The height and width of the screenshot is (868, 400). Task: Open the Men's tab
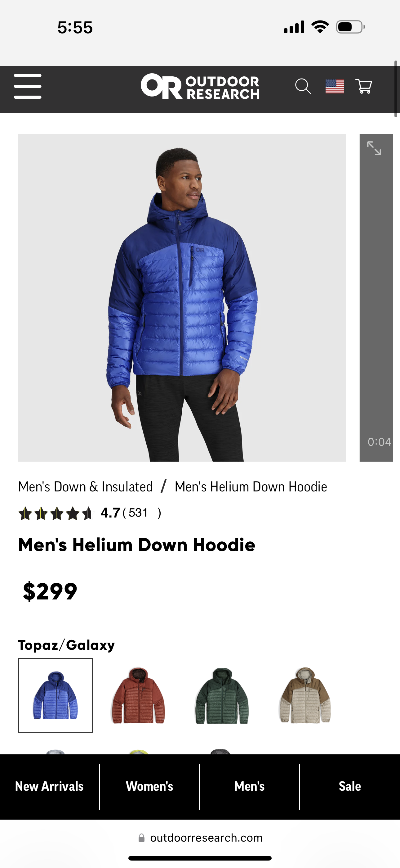pos(250,786)
